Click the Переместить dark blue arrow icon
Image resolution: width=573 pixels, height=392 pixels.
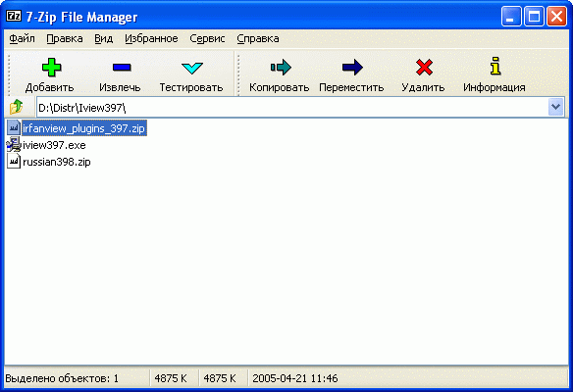click(352, 68)
